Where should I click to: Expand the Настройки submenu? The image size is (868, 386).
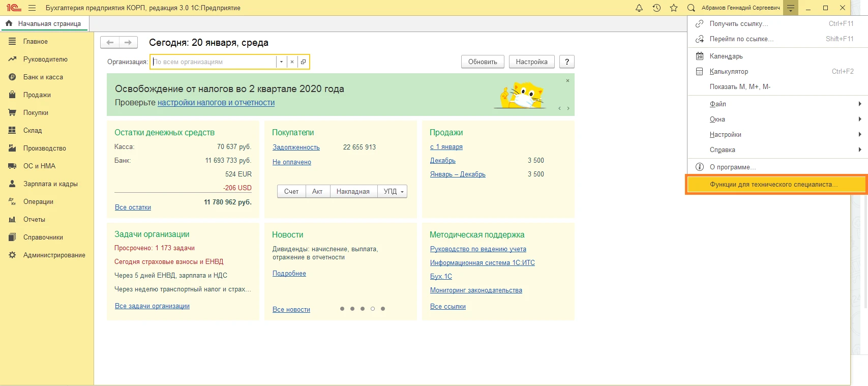[x=778, y=134]
